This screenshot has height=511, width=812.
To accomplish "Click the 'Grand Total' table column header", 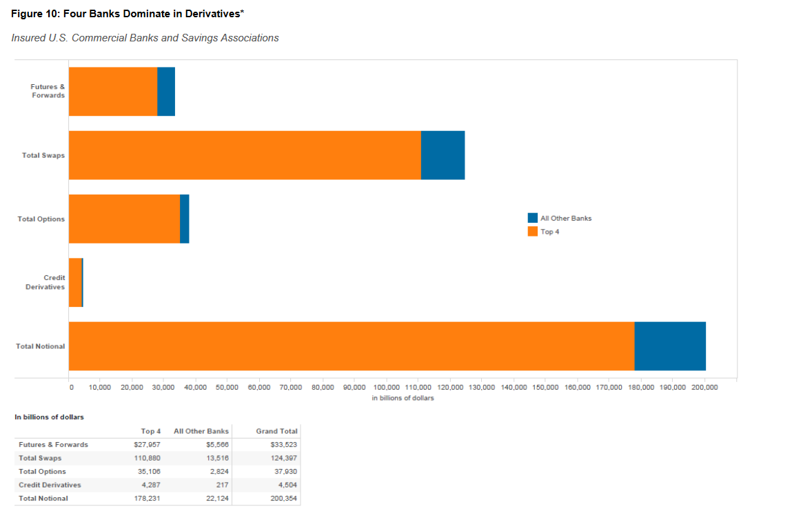I will 276,431.
